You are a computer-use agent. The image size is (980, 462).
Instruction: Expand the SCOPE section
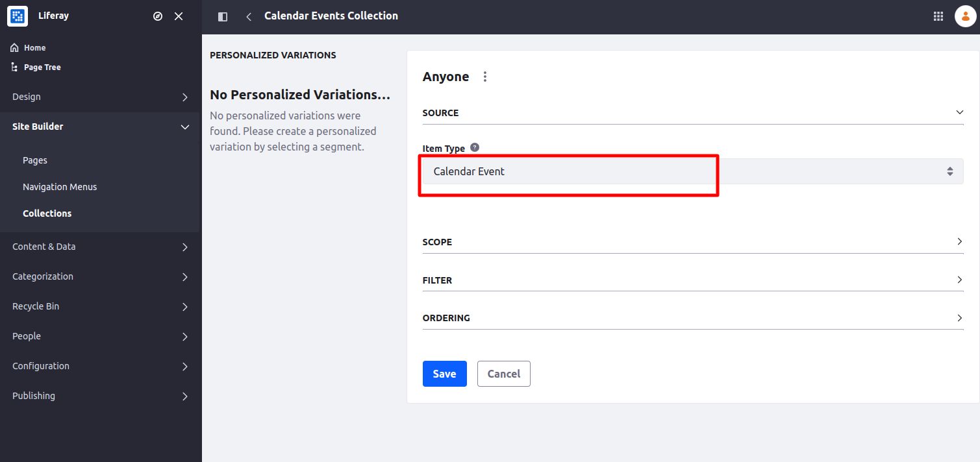click(x=693, y=242)
